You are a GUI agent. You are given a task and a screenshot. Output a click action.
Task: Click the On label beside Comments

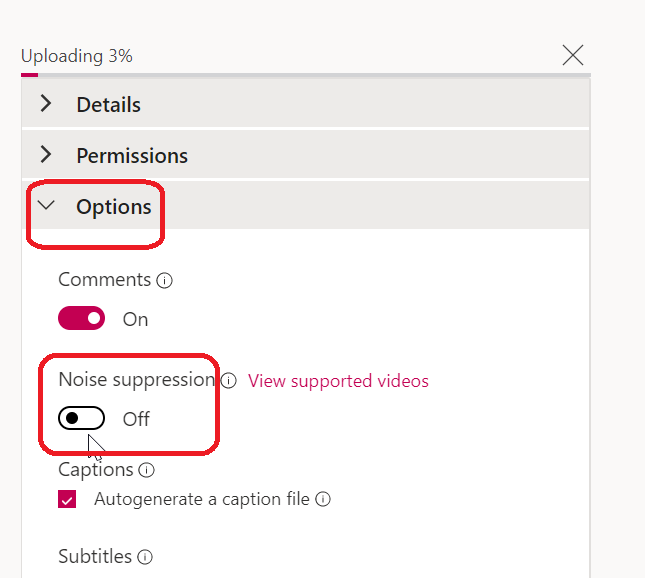pos(135,319)
